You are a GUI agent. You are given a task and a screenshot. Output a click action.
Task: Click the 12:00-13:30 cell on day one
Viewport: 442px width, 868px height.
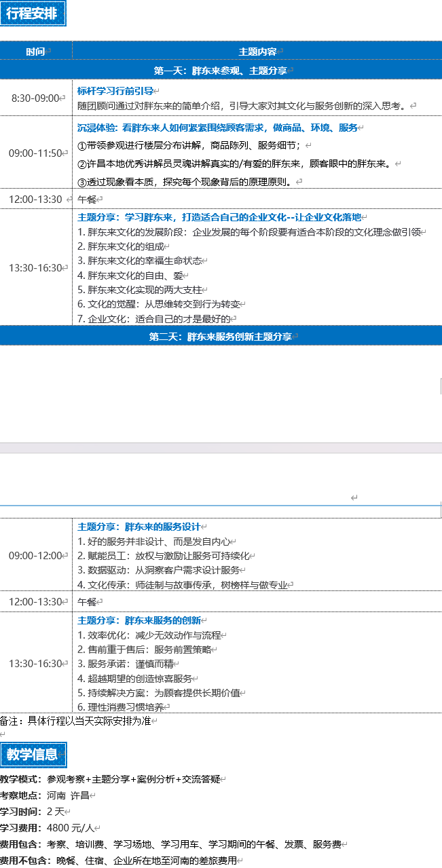tap(36, 199)
